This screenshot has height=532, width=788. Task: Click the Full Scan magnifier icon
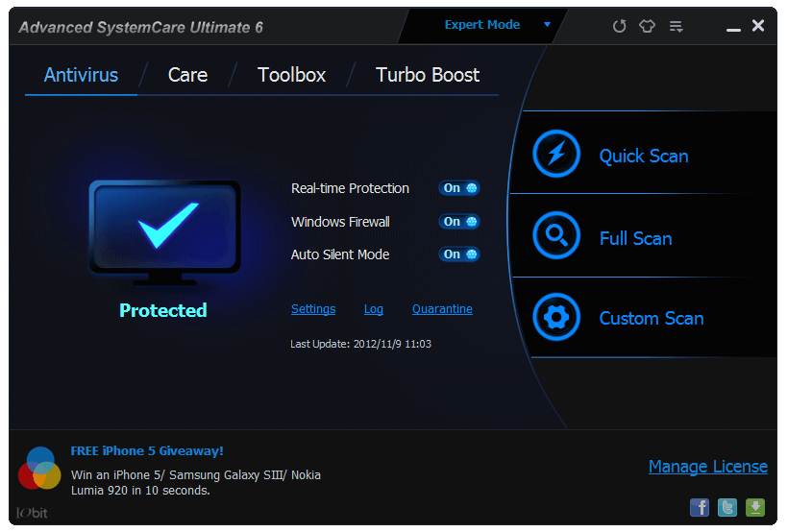click(x=556, y=235)
